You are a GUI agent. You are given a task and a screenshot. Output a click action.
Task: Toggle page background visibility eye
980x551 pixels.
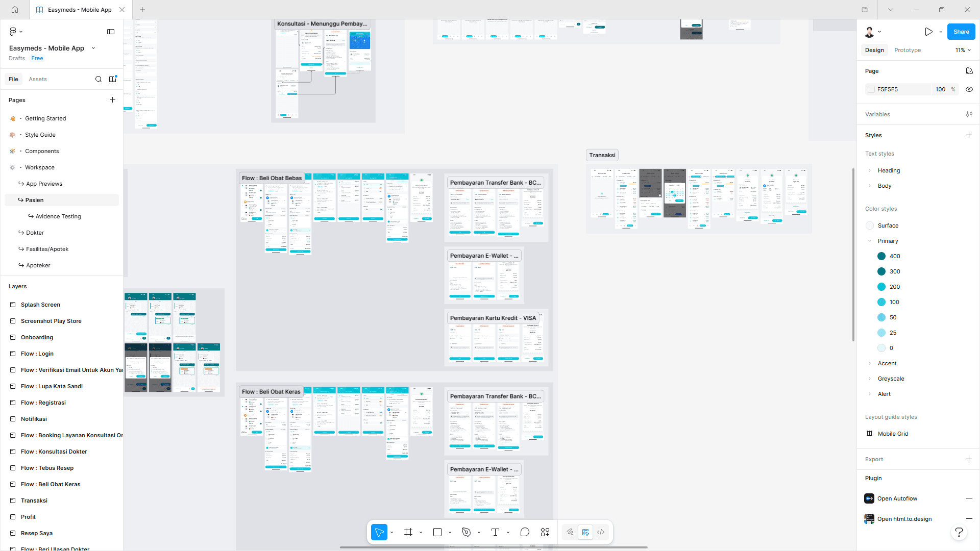969,89
